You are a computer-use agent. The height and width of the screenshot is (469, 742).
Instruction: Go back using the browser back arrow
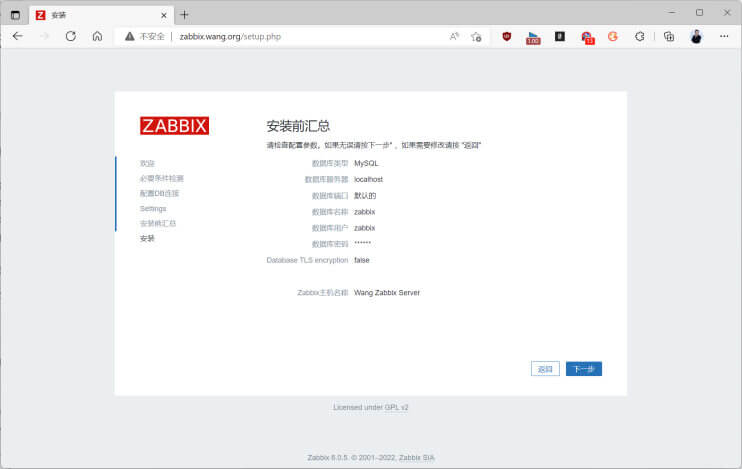pos(18,36)
